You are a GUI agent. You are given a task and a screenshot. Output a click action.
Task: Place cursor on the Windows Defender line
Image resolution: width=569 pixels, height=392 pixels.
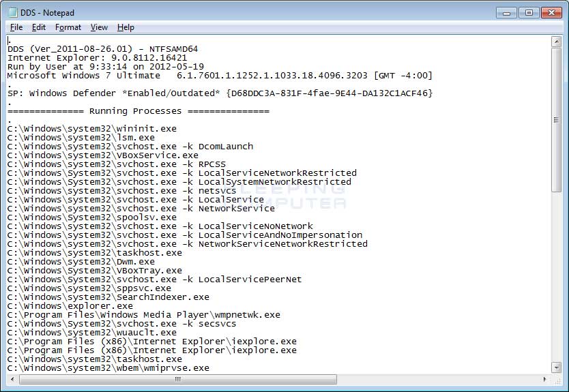click(220, 93)
